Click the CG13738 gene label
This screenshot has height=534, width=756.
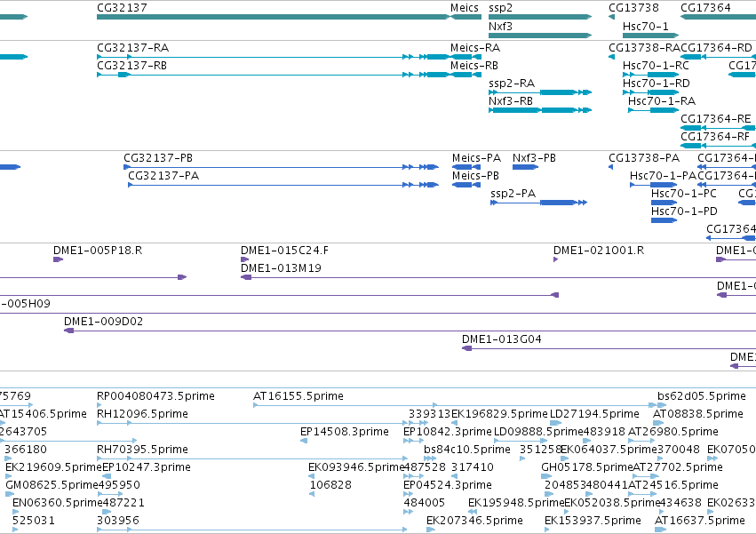633,8
